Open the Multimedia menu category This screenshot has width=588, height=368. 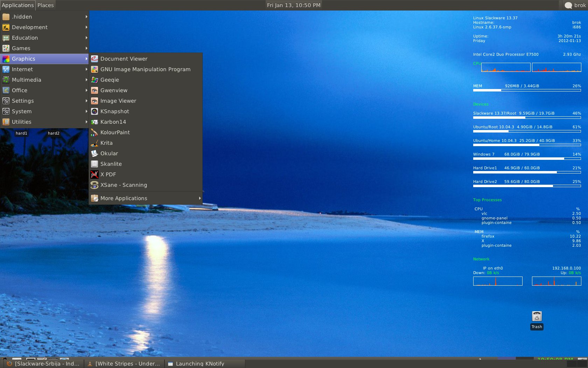click(x=27, y=80)
